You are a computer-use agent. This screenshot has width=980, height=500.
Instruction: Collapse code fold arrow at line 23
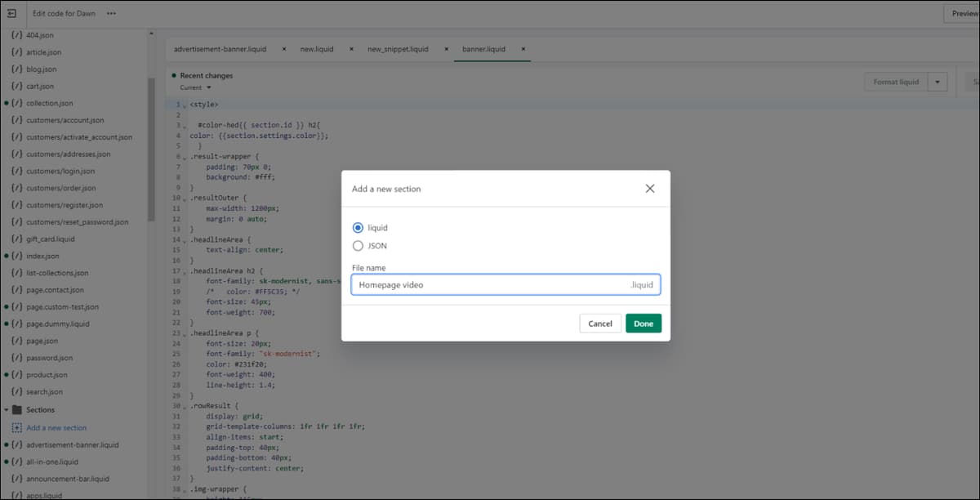tap(185, 333)
